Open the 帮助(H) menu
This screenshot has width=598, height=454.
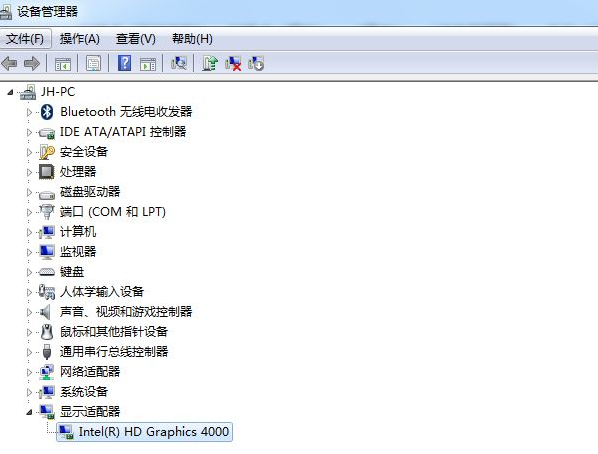[x=192, y=39]
